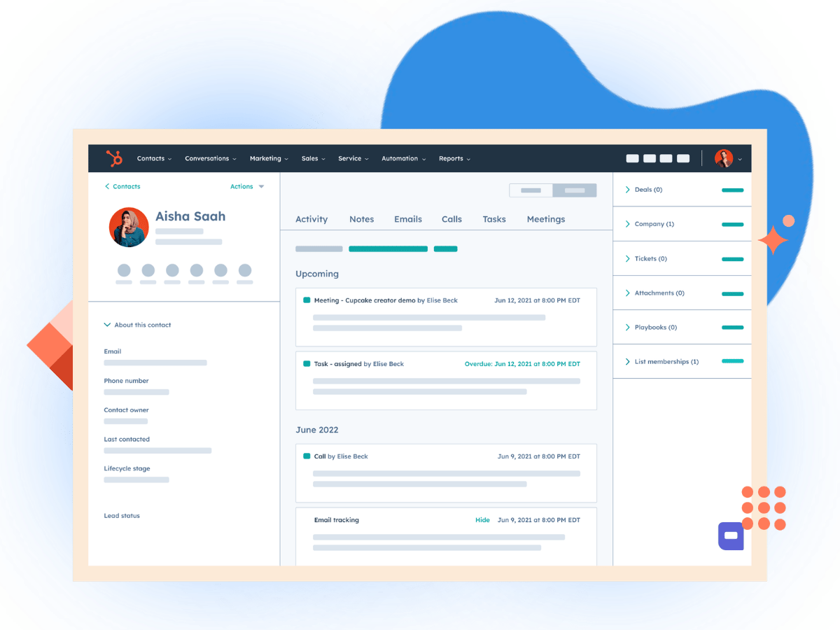
Task: Click the teal marker on Task entry
Action: [307, 364]
